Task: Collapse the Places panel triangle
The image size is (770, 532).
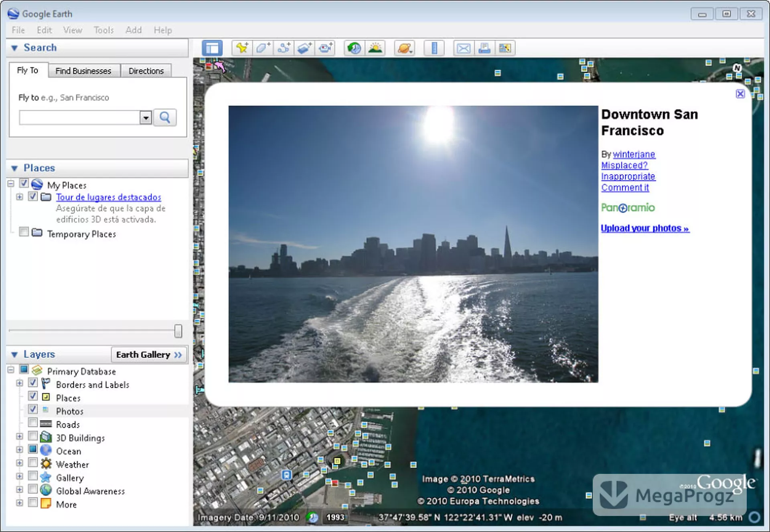Action: pos(15,168)
